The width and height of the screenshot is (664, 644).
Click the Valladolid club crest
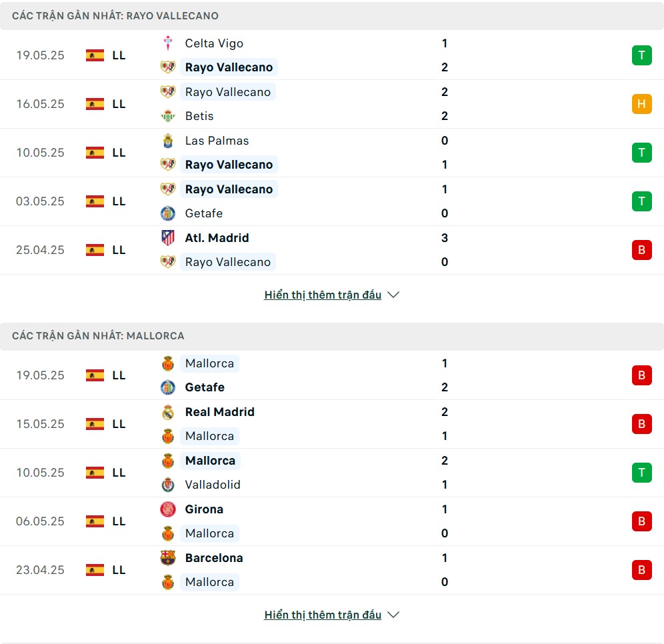(168, 485)
